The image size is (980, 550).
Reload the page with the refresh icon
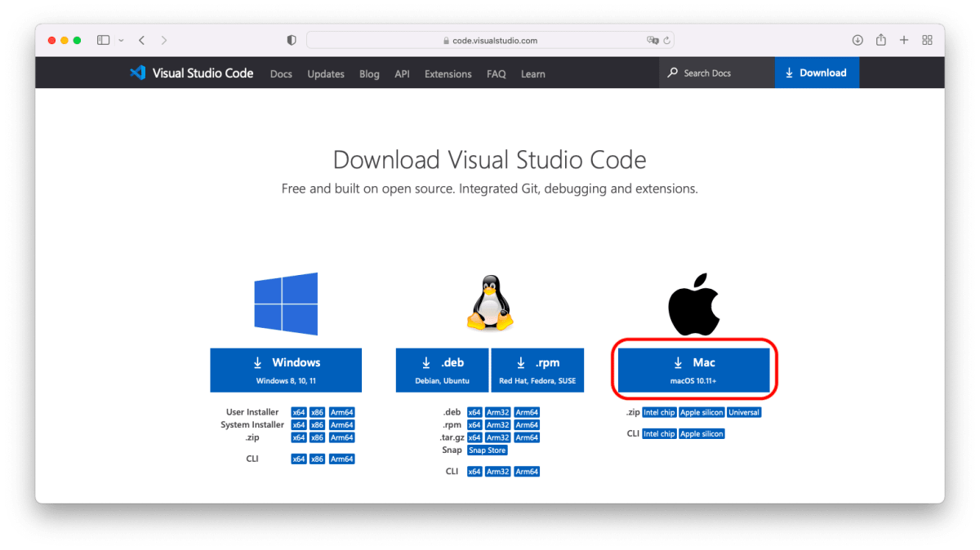[666, 40]
